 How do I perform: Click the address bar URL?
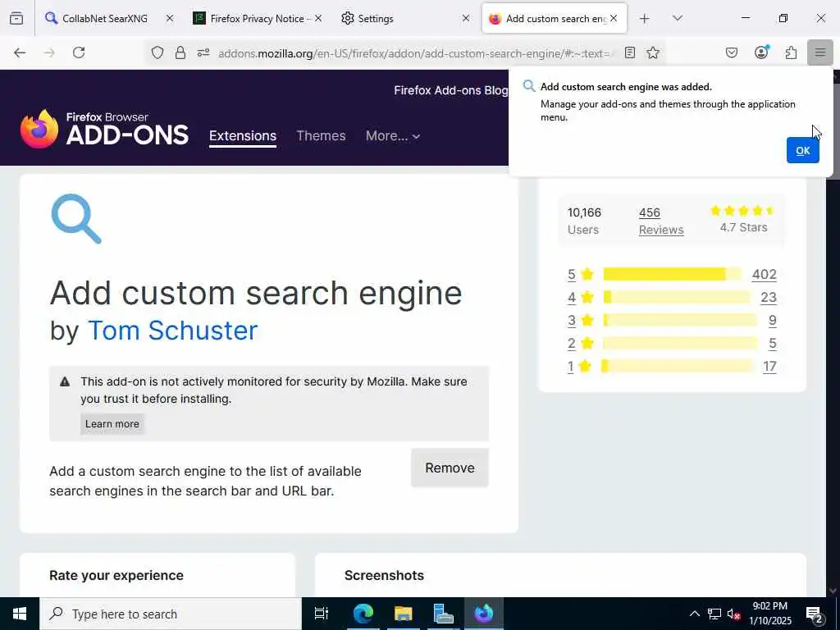(415, 53)
